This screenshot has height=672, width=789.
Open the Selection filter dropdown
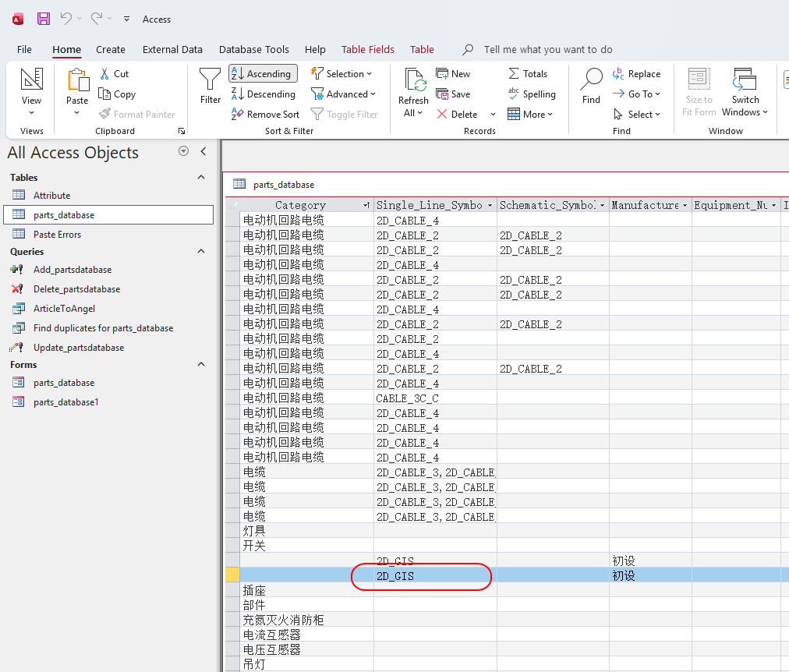click(341, 74)
